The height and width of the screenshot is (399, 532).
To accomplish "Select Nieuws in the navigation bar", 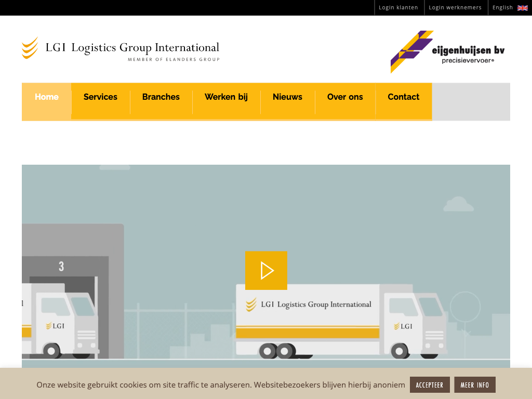I will tap(287, 97).
